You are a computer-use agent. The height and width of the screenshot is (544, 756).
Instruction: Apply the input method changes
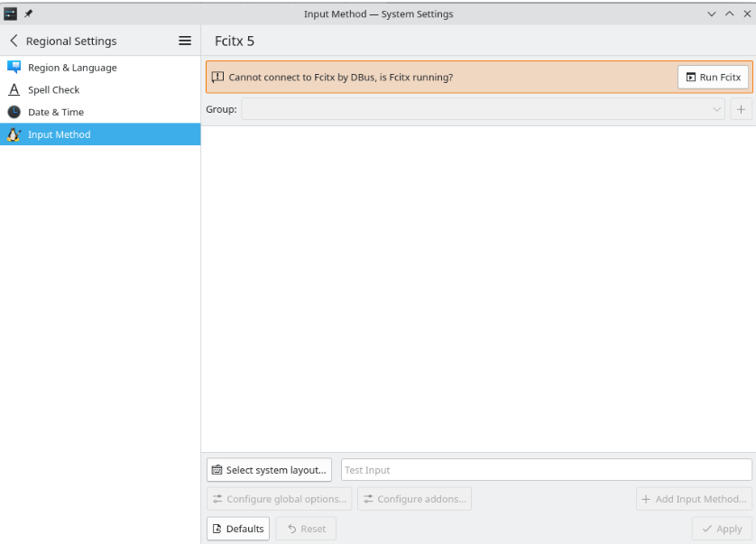pyautogui.click(x=722, y=529)
